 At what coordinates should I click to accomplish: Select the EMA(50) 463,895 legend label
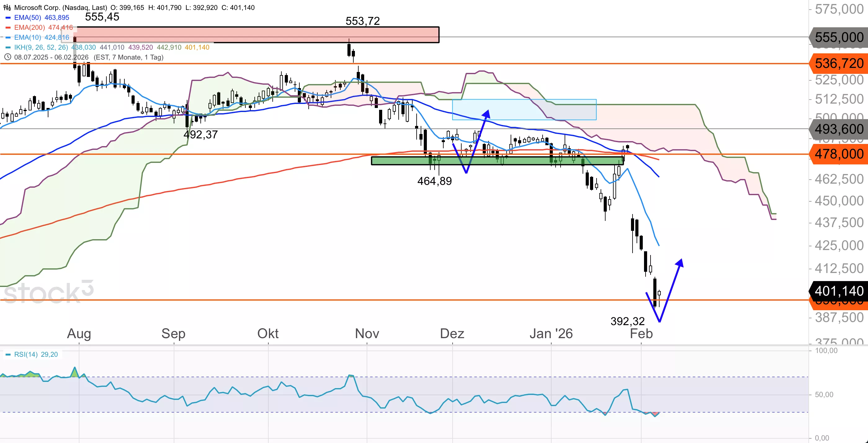click(42, 17)
